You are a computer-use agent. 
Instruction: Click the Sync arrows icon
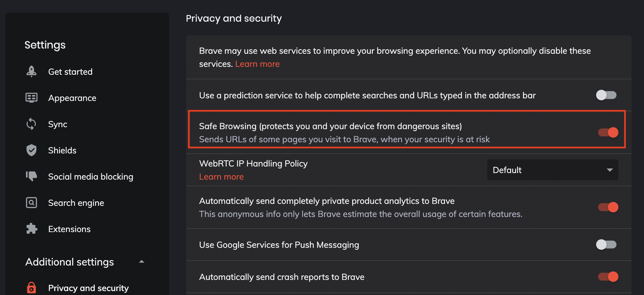(31, 124)
